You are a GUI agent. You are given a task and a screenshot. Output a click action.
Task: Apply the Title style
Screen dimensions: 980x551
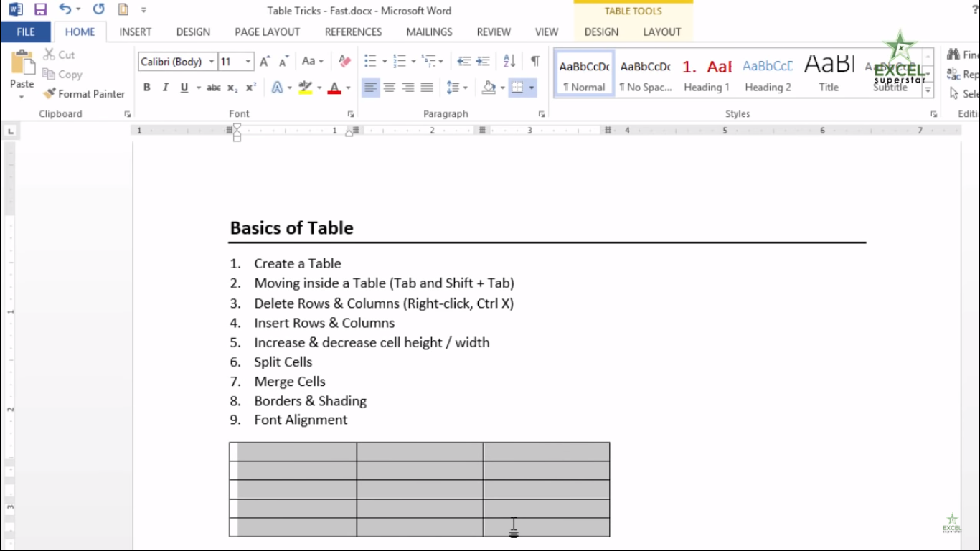[x=829, y=73]
